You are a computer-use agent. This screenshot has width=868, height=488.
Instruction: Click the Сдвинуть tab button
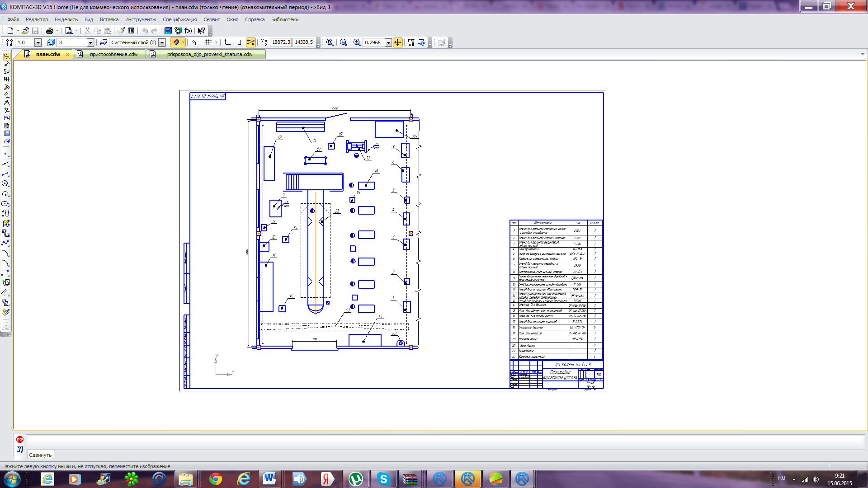click(x=40, y=455)
